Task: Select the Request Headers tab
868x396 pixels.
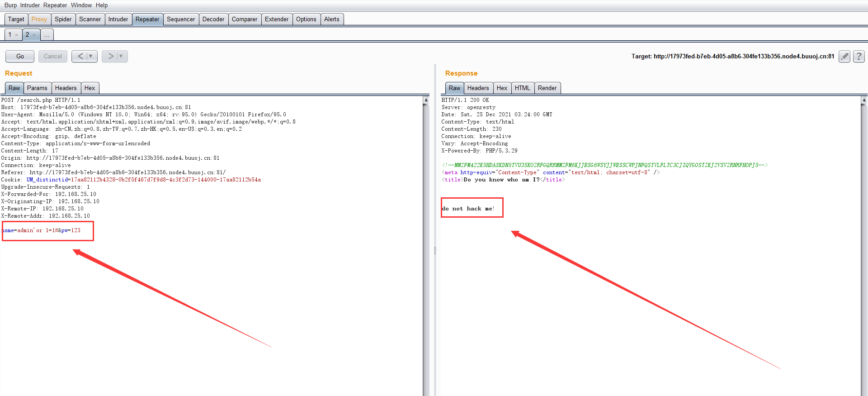Action: [66, 88]
